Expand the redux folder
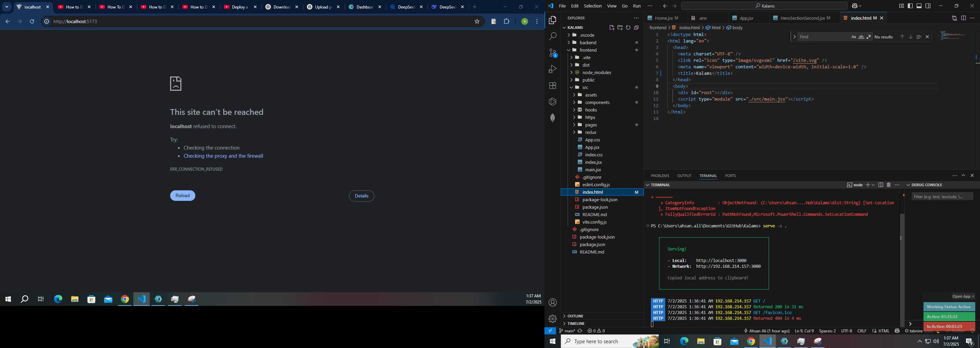The image size is (980, 348). click(602, 132)
